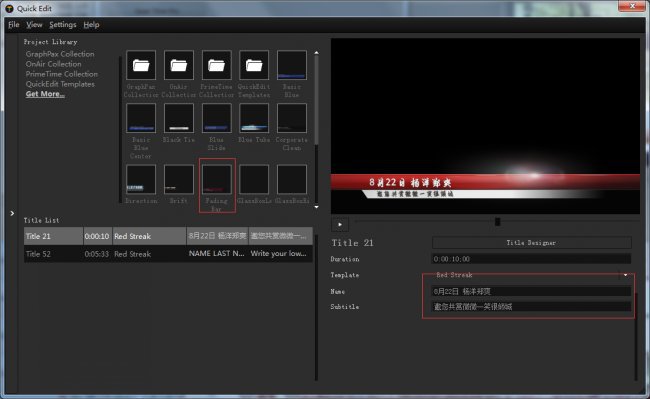Screen dimensions: 650x399
Task: Click the template list scroll up arrow
Action: (x=316, y=53)
